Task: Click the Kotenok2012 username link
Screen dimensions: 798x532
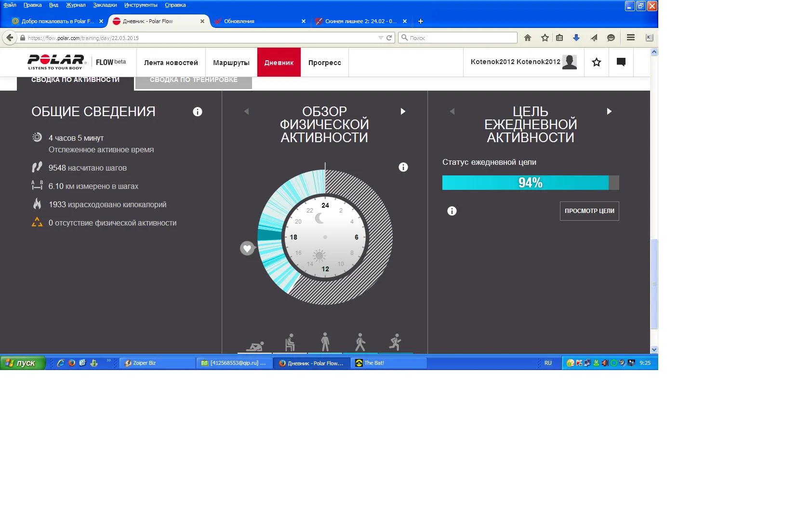Action: (516, 62)
